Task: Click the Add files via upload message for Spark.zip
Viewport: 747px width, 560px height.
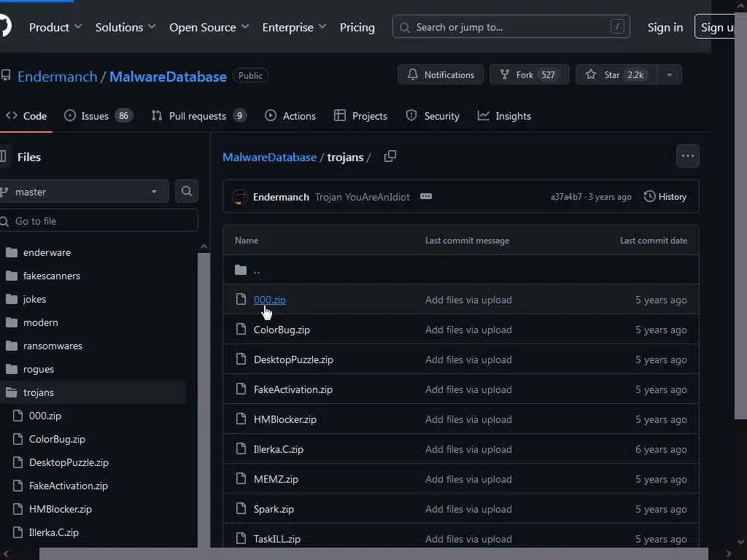Action: click(x=468, y=509)
